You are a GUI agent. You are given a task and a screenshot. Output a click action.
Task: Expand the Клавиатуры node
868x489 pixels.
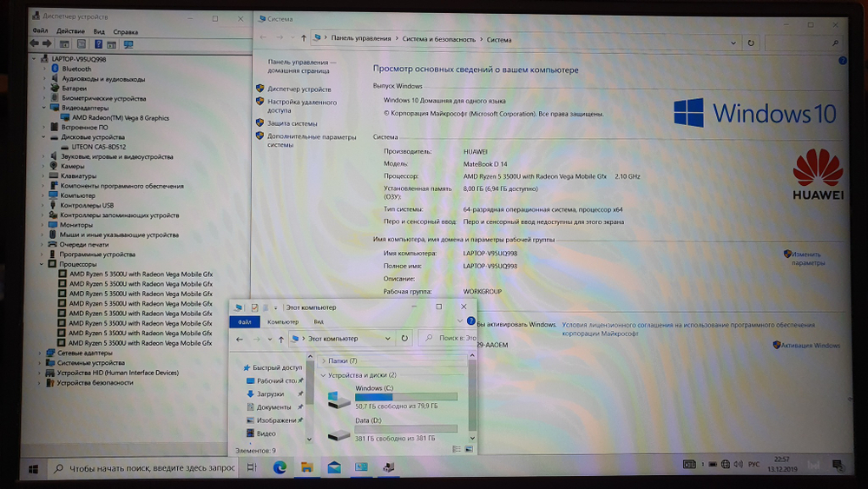click(43, 175)
